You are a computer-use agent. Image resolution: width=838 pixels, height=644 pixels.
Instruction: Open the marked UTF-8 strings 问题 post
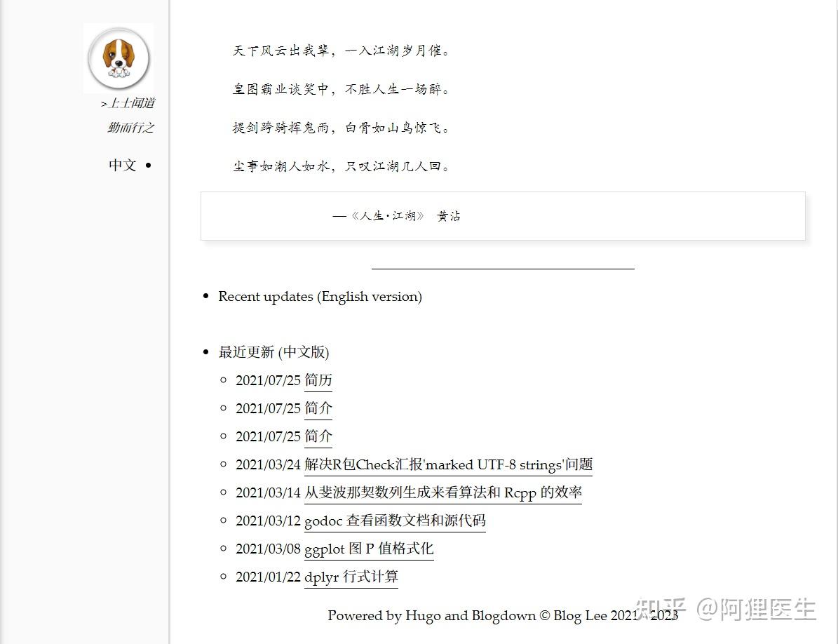pos(447,464)
